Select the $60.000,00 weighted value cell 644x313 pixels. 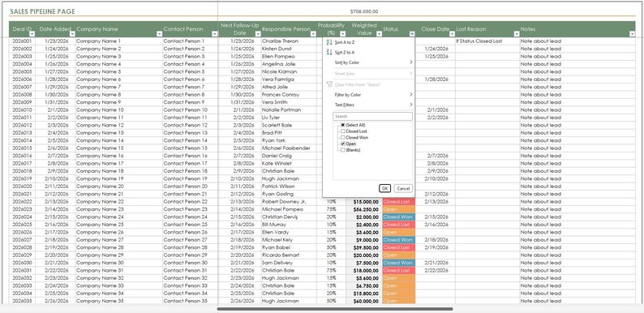[x=364, y=301]
